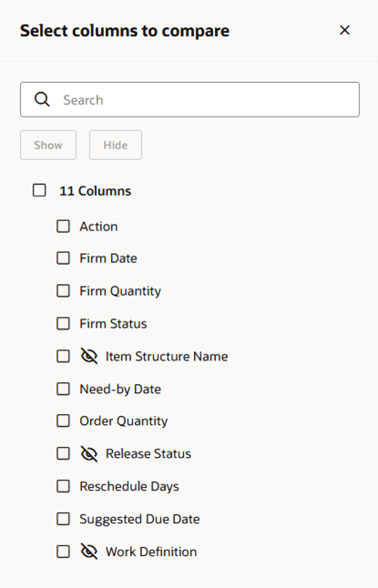The image size is (378, 588).
Task: Check the Suggested Due Date checkbox
Action: pyautogui.click(x=63, y=519)
